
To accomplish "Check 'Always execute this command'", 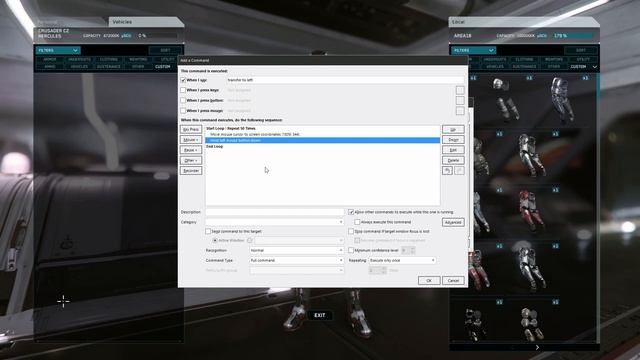I will [x=357, y=222].
